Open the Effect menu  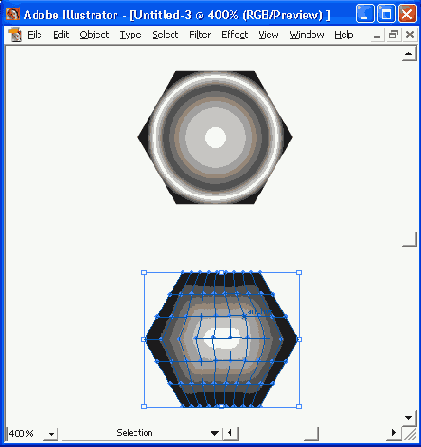point(235,35)
